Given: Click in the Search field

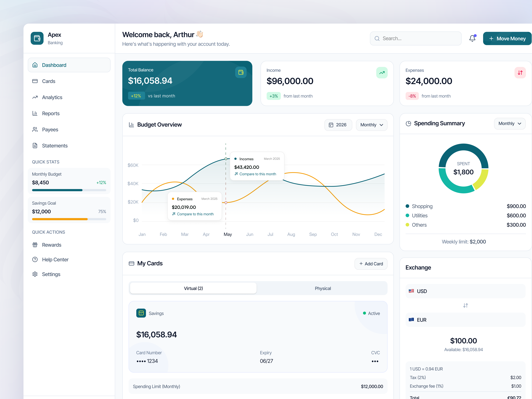Looking at the screenshot, I should point(416,38).
